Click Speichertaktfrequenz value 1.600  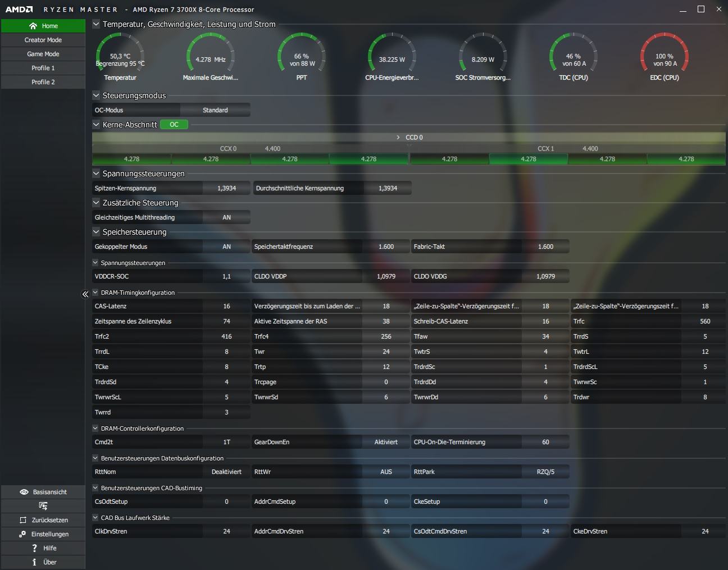(386, 247)
